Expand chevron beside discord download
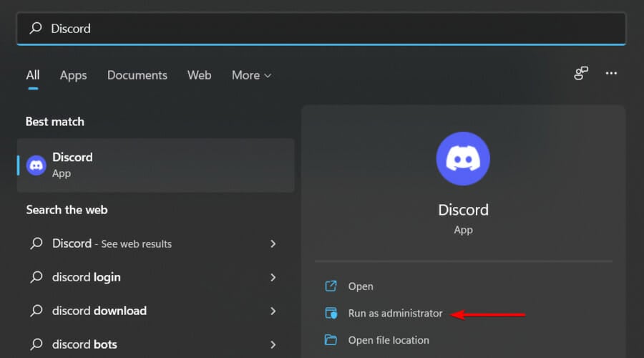 [x=273, y=311]
